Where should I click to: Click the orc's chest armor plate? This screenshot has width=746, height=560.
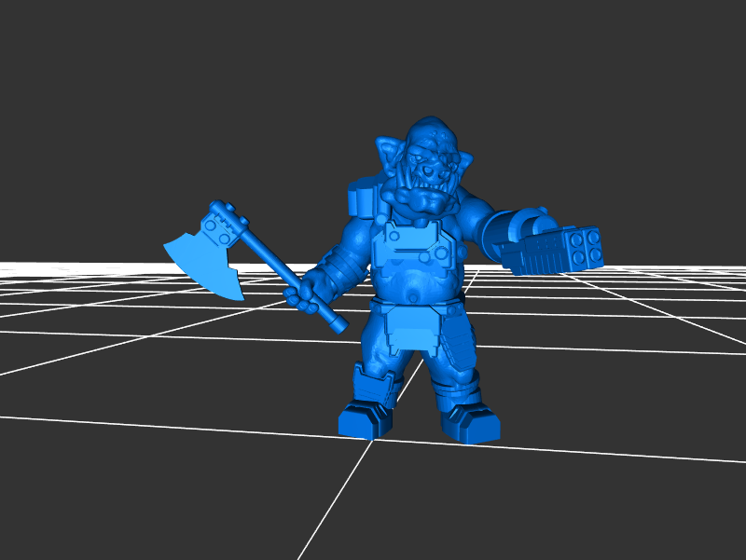(x=411, y=250)
